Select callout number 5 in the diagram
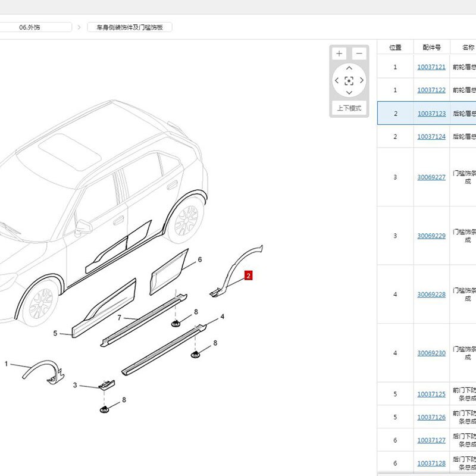This screenshot has width=476, height=476. [55, 333]
